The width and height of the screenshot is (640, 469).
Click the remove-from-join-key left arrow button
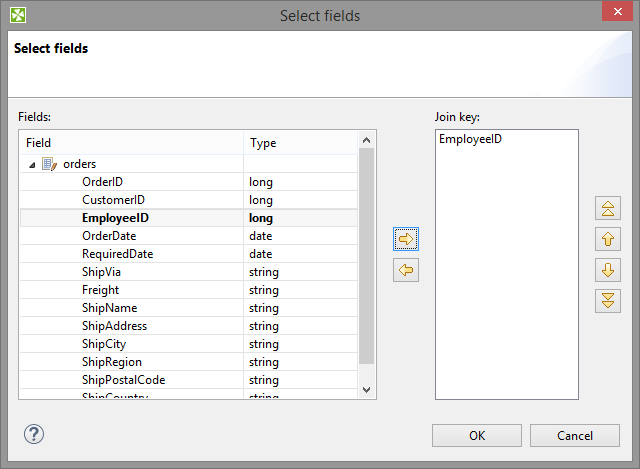(x=406, y=270)
